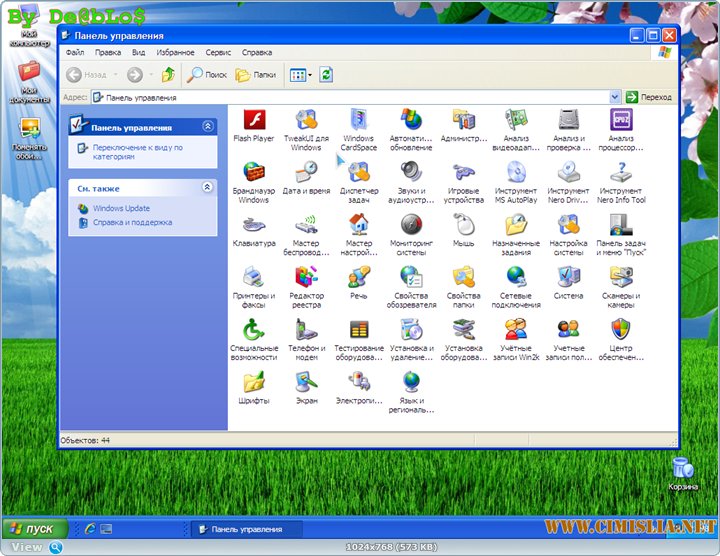The height and width of the screenshot is (556, 720).
Task: Click the Windows Update link
Action: pyautogui.click(x=121, y=208)
